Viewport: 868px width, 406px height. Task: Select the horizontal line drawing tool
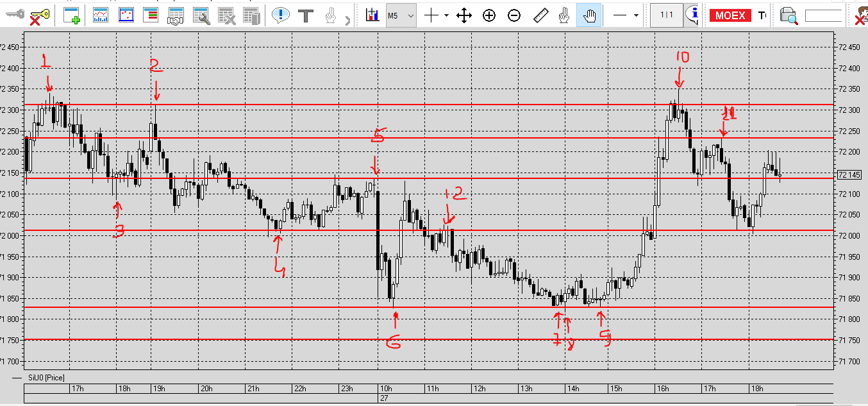point(620,15)
